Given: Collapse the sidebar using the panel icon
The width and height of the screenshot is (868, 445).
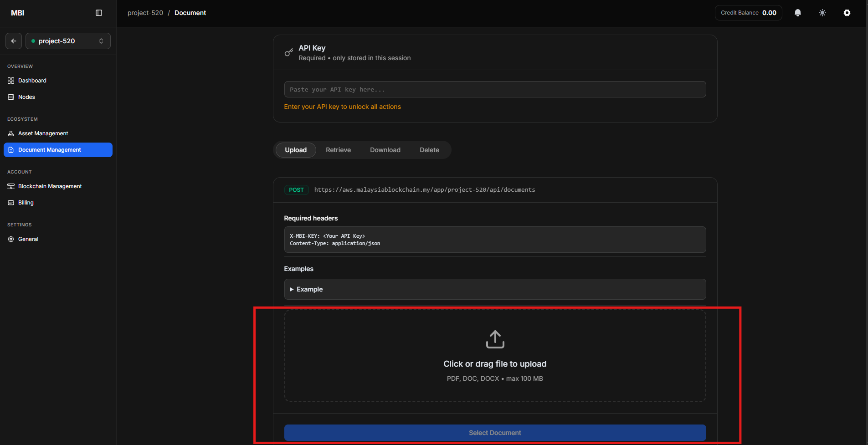Looking at the screenshot, I should click(x=99, y=12).
